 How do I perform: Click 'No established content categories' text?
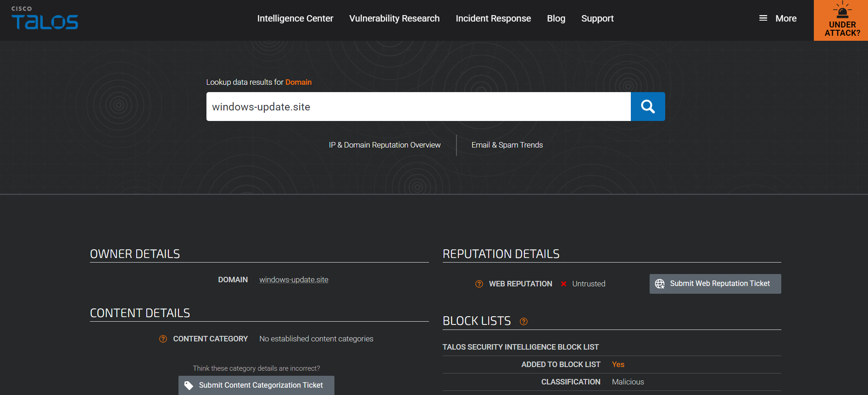[316, 339]
